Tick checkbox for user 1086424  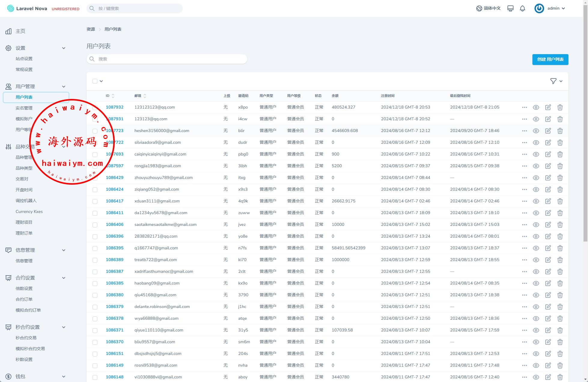tap(95, 189)
